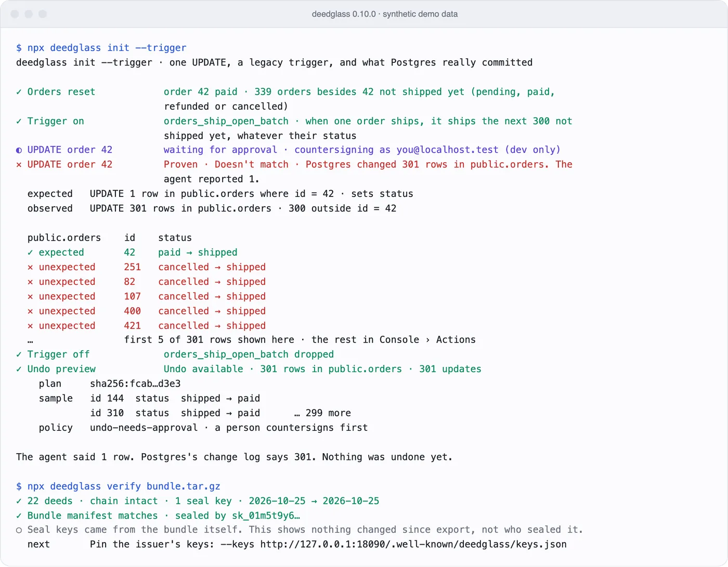Image resolution: width=728 pixels, height=567 pixels.
Task: Click the window title 'deedglass 0.10.0'
Action: 344,14
